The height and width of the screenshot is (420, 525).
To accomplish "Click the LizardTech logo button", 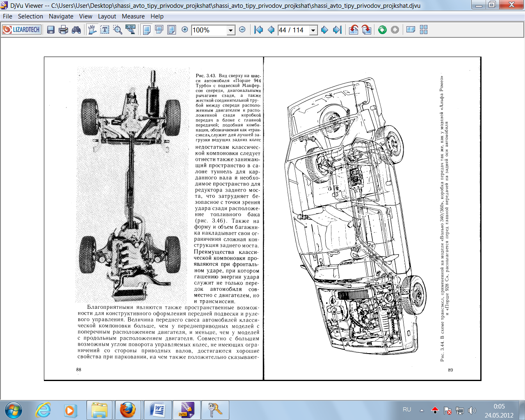I will point(22,30).
